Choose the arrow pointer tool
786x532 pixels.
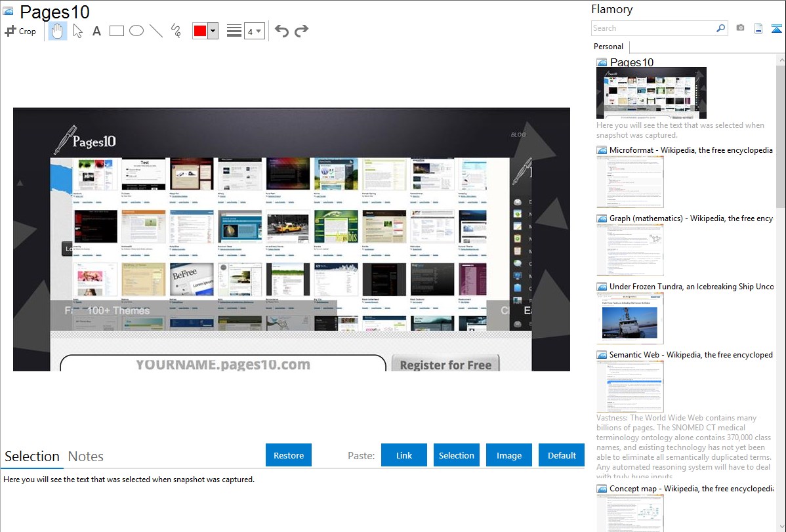77,31
